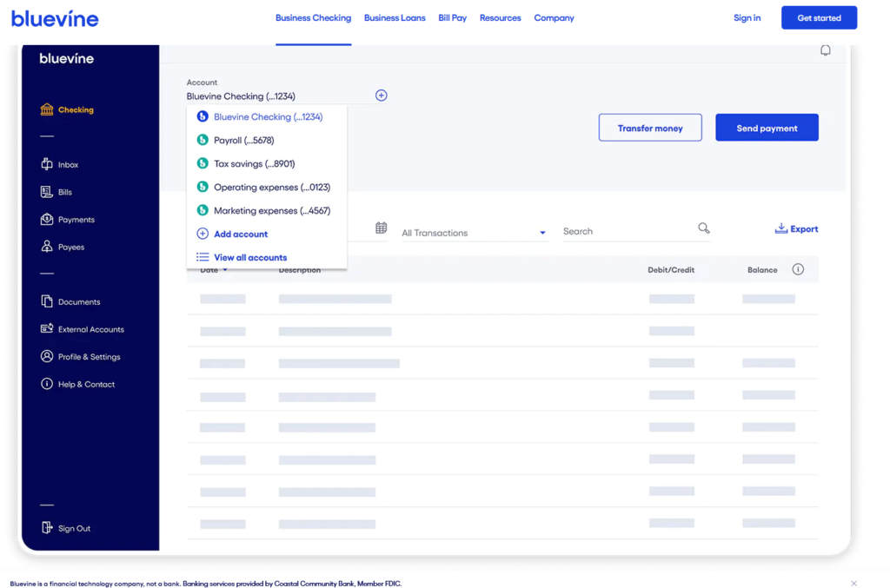Click the magnifying glass search icon
This screenshot has width=890, height=588.
(704, 228)
